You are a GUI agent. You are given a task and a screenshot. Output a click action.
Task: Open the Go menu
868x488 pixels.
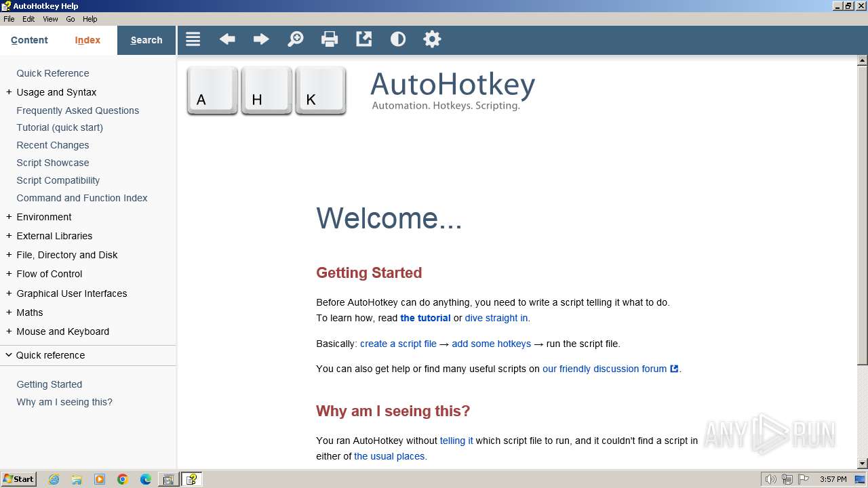[x=71, y=19]
